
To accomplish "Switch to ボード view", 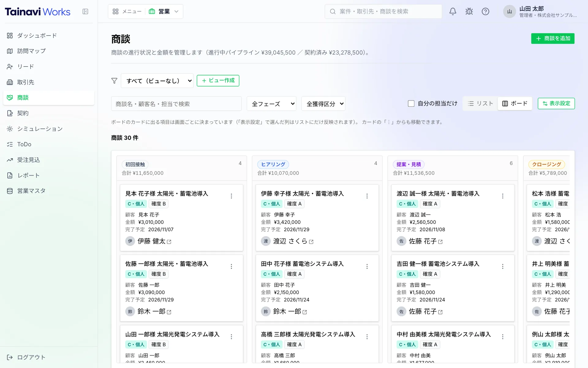I will click(x=515, y=104).
